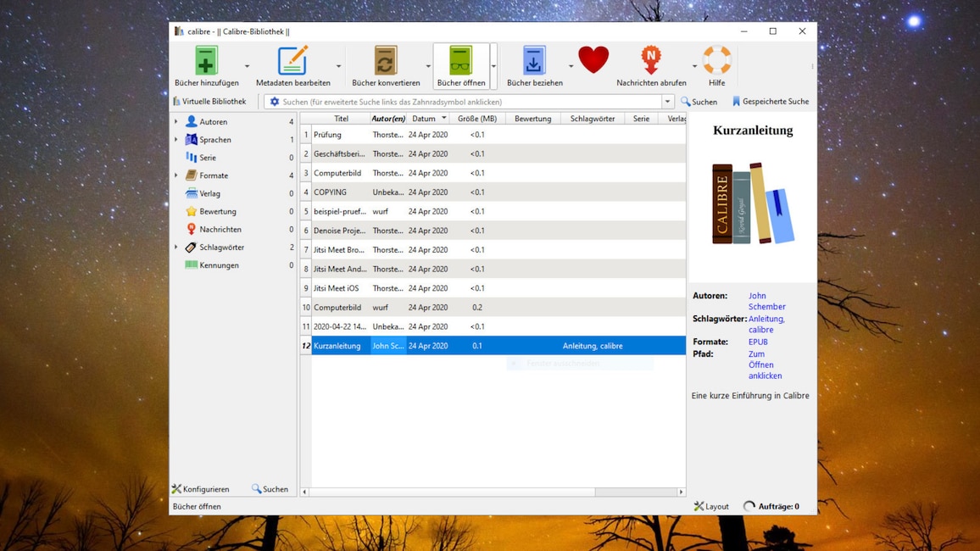This screenshot has width=980, height=551.
Task: Open dropdown arrow beside Bücher konvertieren
Action: click(428, 66)
